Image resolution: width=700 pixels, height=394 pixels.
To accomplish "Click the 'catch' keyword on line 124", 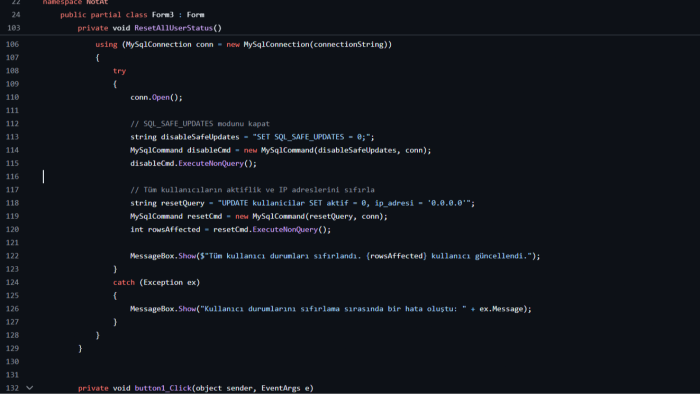I will 124,282.
